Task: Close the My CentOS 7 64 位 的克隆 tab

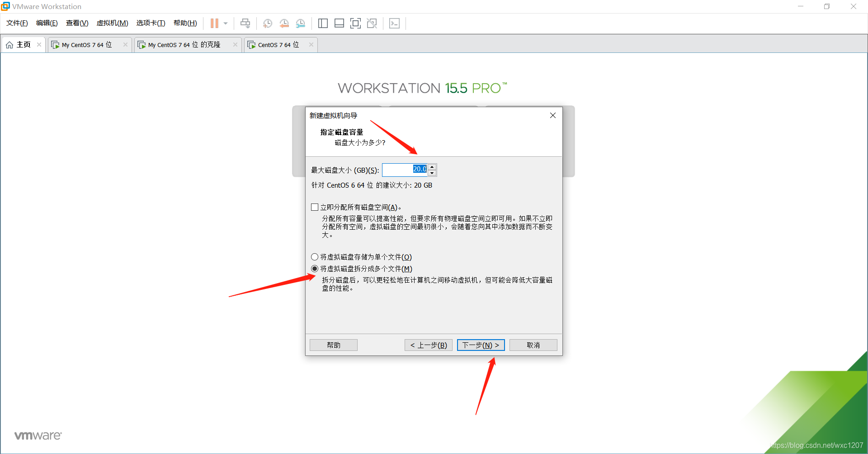Action: 235,44
